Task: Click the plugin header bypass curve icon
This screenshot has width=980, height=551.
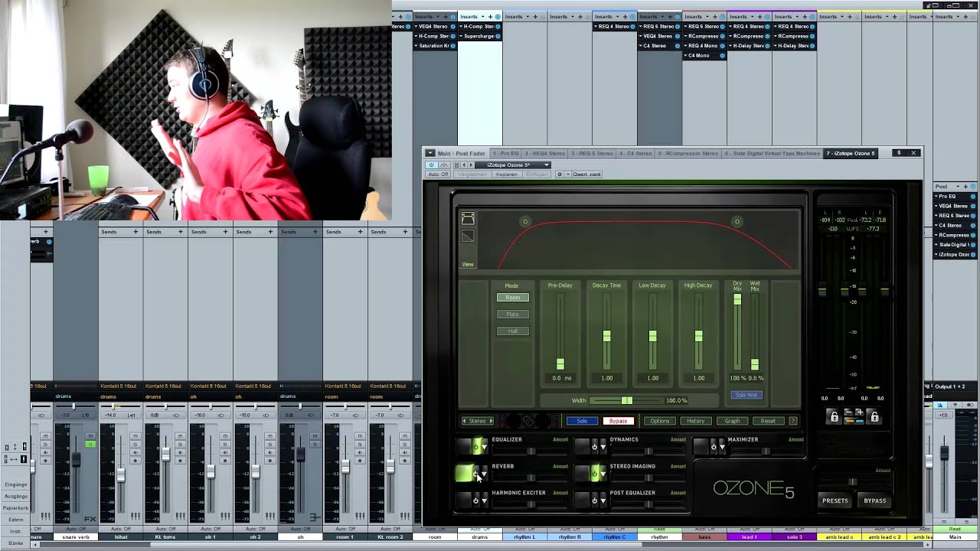Action: pos(444,165)
